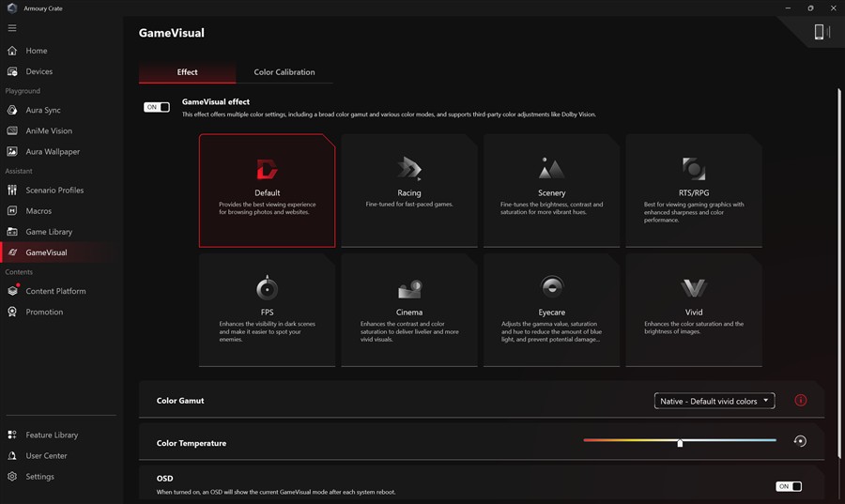Select the Eyecare mode icon
This screenshot has width=845, height=504.
pos(551,287)
